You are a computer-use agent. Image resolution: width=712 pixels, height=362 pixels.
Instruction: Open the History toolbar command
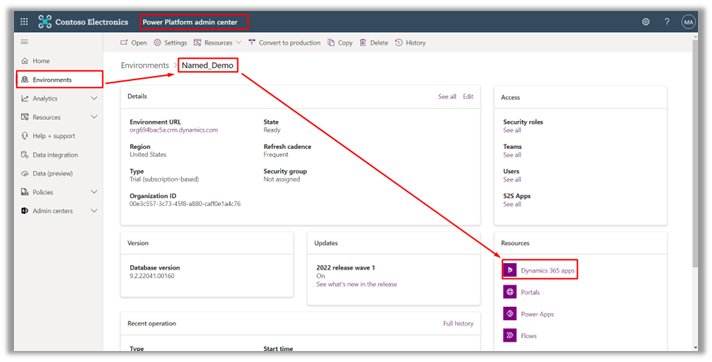click(410, 43)
